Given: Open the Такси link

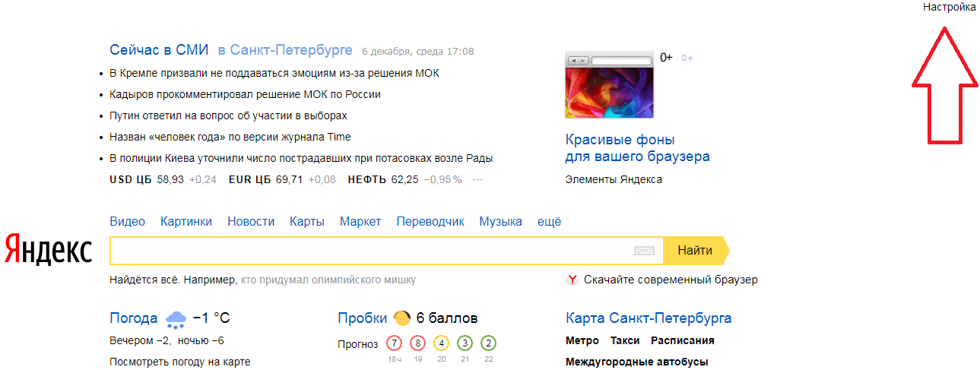Looking at the screenshot, I should (x=625, y=341).
